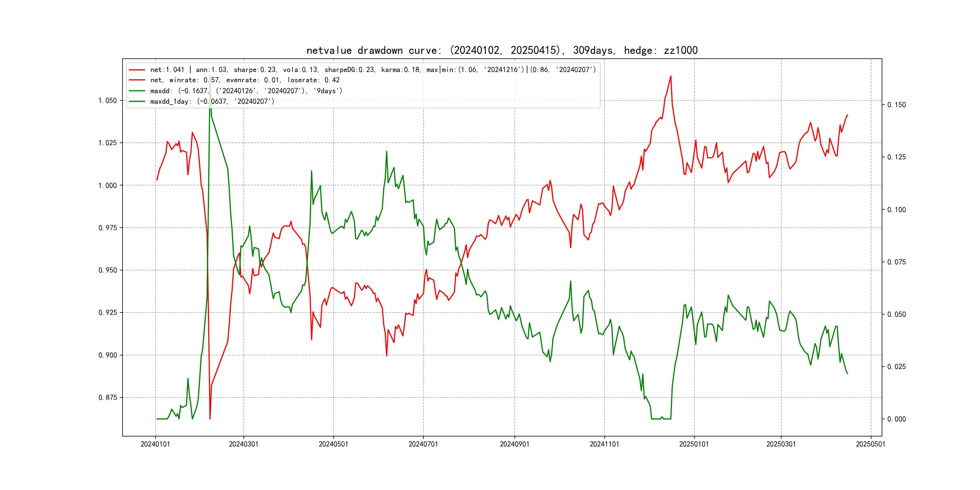Click the x-axis label 20240901
This screenshot has height=490, width=980.
coord(514,444)
